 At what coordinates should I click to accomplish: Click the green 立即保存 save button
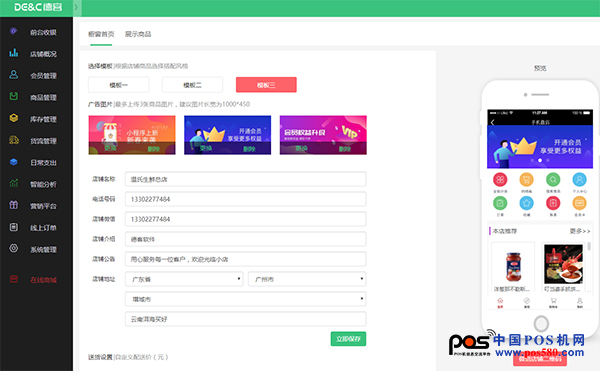click(348, 339)
